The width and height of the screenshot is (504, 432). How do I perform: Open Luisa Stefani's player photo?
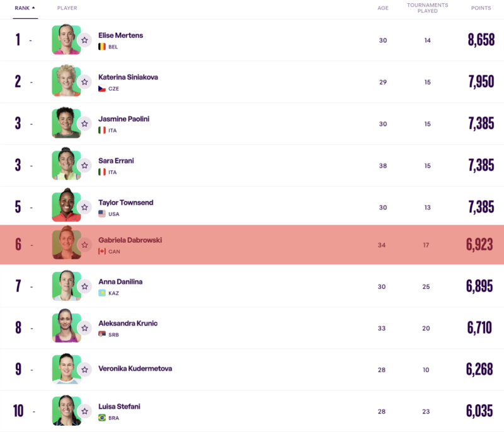click(x=66, y=411)
